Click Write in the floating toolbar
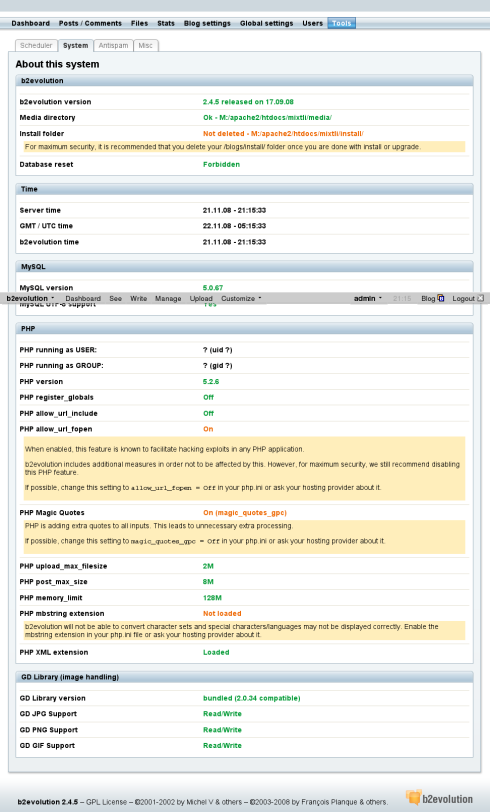490x812 pixels. (138, 298)
